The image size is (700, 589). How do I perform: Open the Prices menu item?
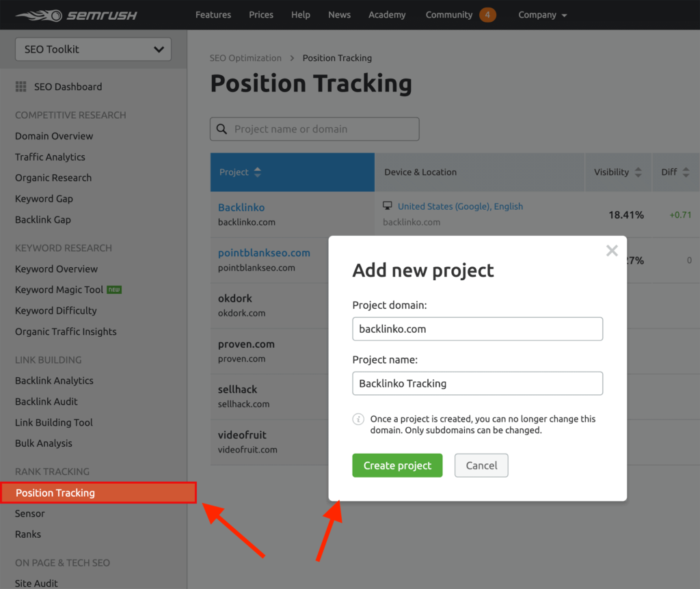(x=261, y=15)
